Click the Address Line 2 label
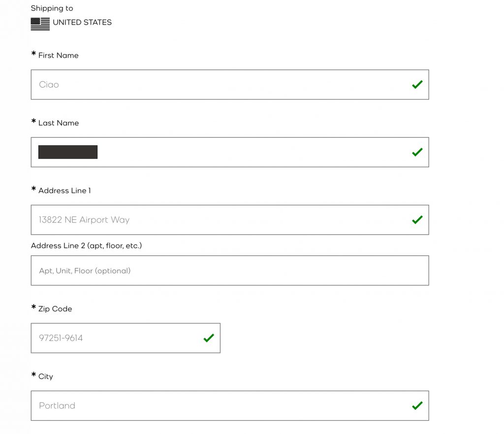504x434 pixels. 86,246
